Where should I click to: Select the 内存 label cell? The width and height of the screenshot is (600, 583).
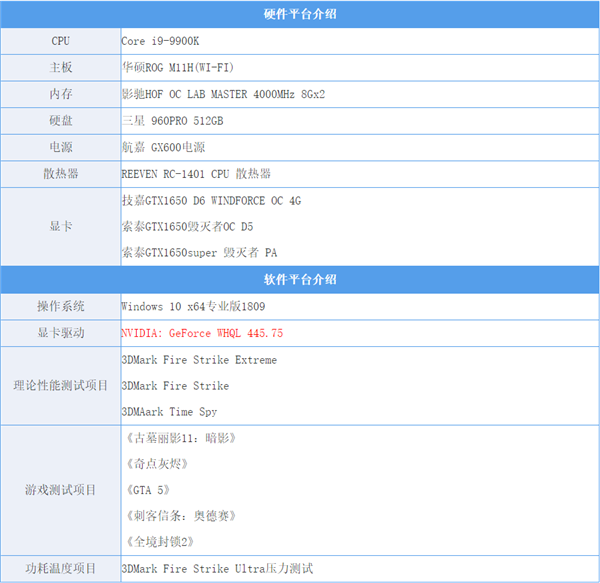[60, 94]
